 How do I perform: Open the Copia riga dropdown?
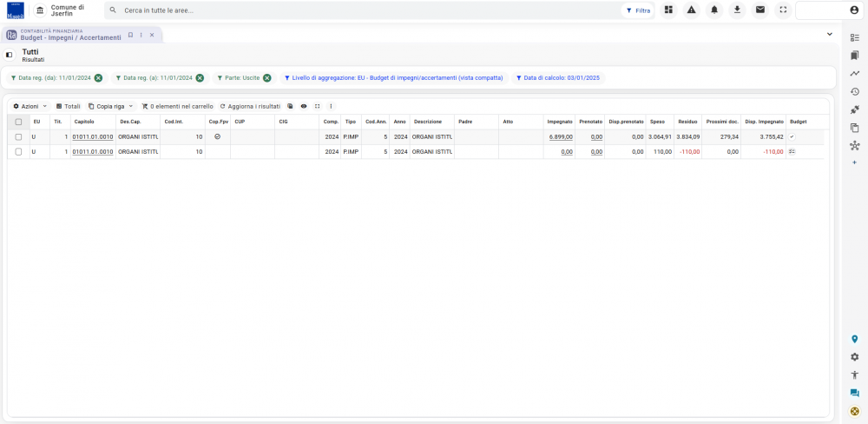[x=111, y=106]
